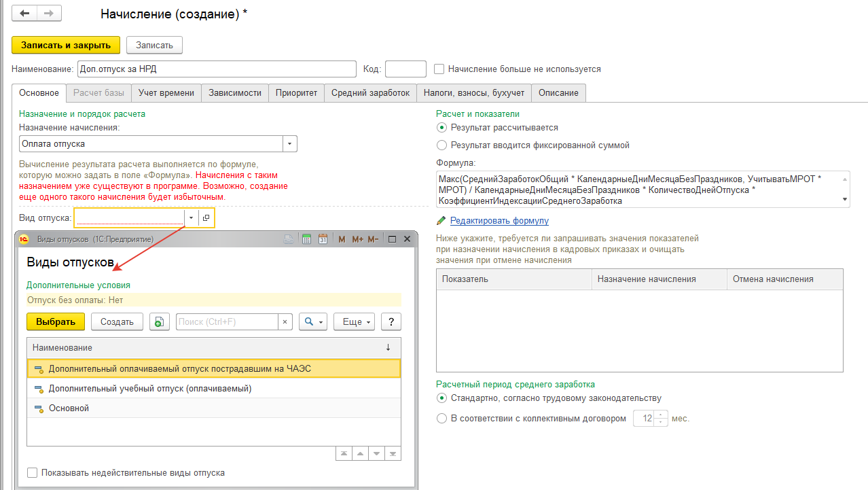Open the calendar icon in Виды отпусков title bar

(323, 239)
